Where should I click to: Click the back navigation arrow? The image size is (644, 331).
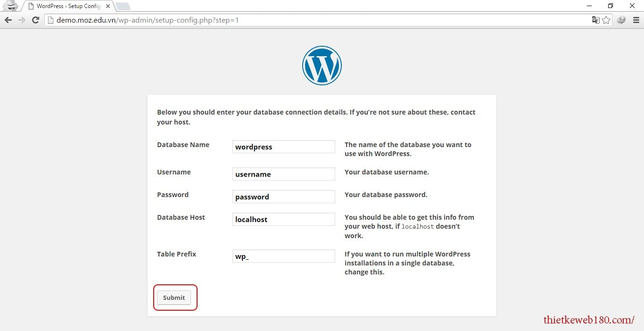[8, 20]
